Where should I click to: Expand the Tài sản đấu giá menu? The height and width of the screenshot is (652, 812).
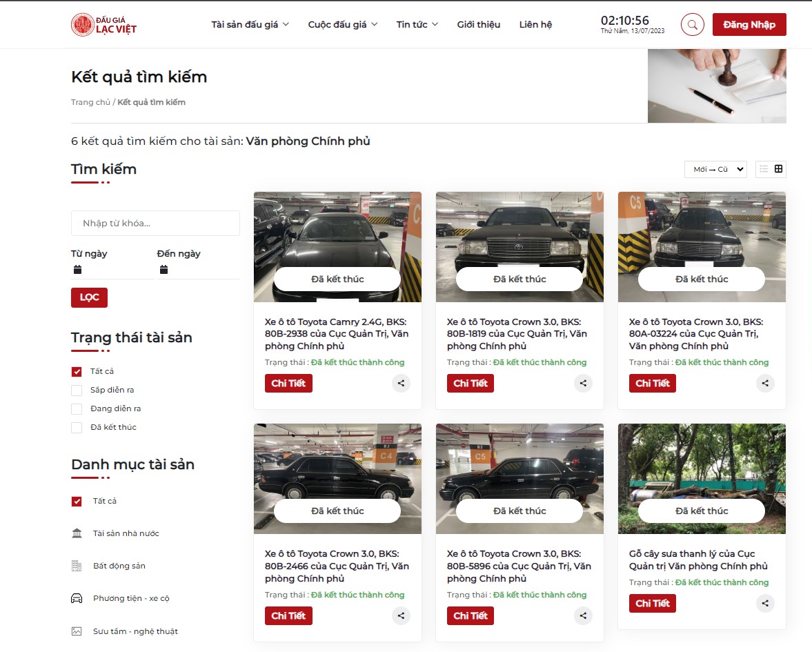click(x=250, y=24)
